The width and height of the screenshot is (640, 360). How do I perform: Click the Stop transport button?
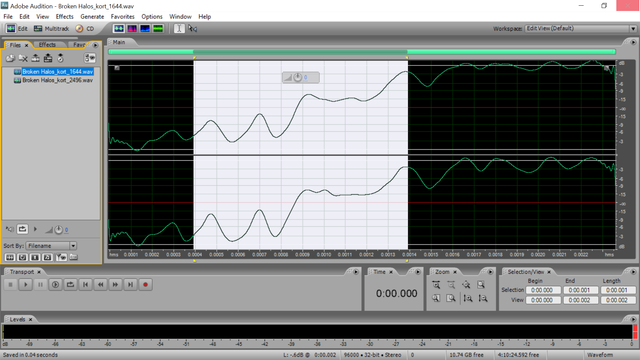click(x=11, y=284)
